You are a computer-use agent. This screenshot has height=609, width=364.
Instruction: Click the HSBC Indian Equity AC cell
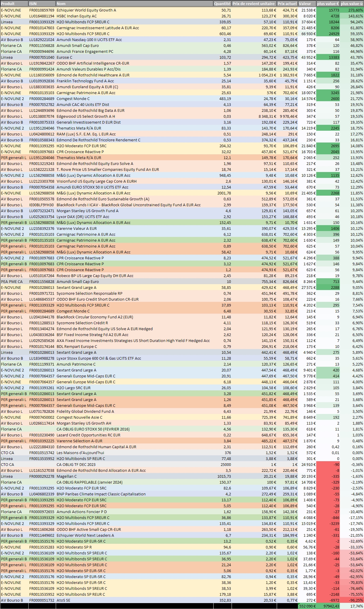[135, 16]
